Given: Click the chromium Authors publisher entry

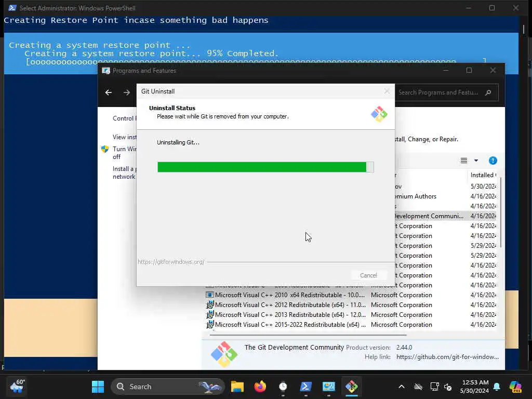Looking at the screenshot, I should tap(415, 196).
